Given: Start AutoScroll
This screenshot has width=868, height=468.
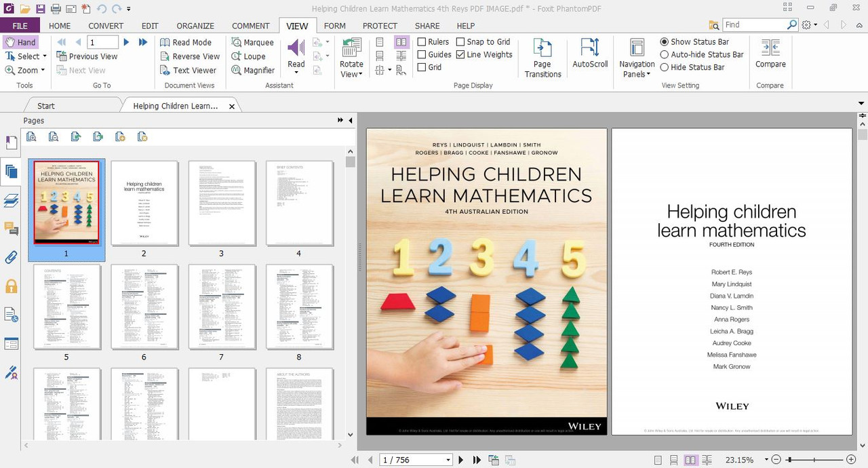Looking at the screenshot, I should point(590,54).
